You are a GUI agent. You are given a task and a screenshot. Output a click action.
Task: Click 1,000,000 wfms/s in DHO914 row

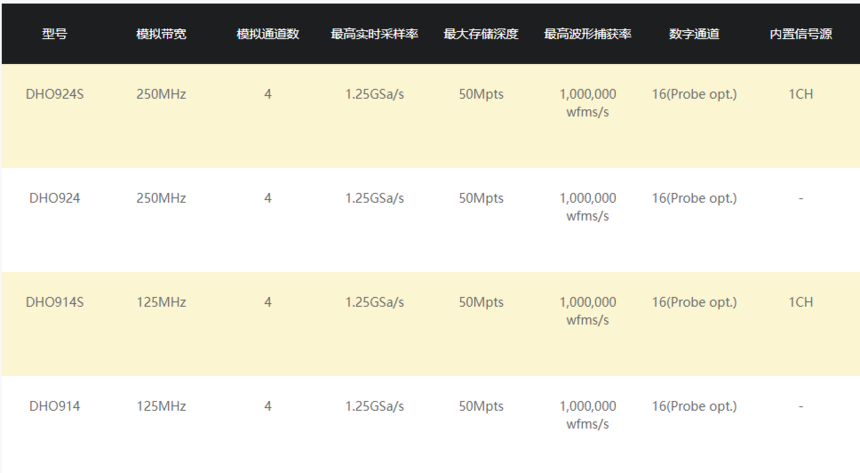click(x=587, y=415)
